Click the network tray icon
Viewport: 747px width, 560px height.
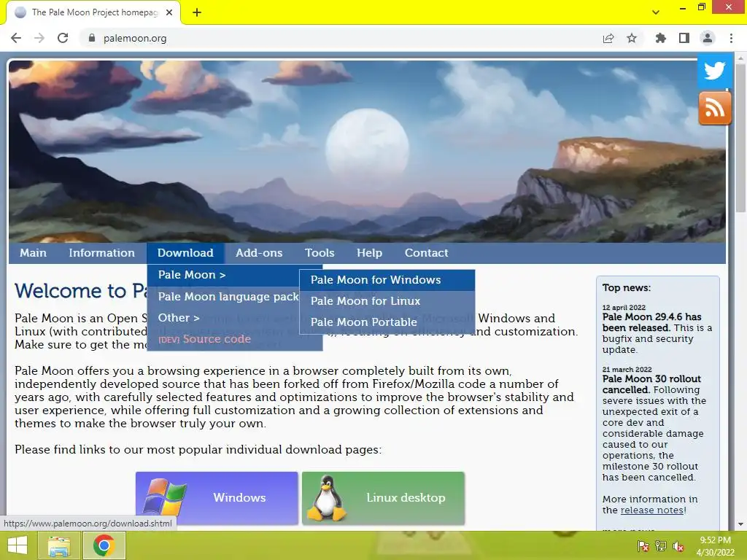[661, 546]
